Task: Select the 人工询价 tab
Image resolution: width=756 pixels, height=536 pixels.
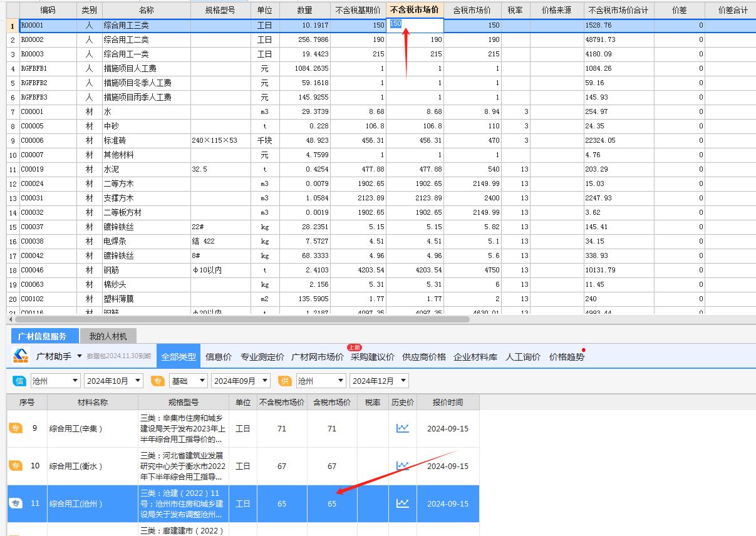Action: (523, 357)
